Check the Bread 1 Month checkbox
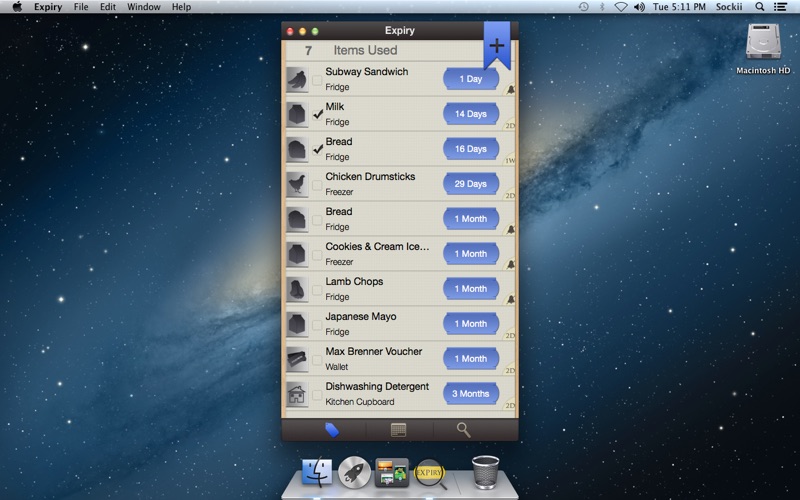800x500 pixels. click(317, 220)
